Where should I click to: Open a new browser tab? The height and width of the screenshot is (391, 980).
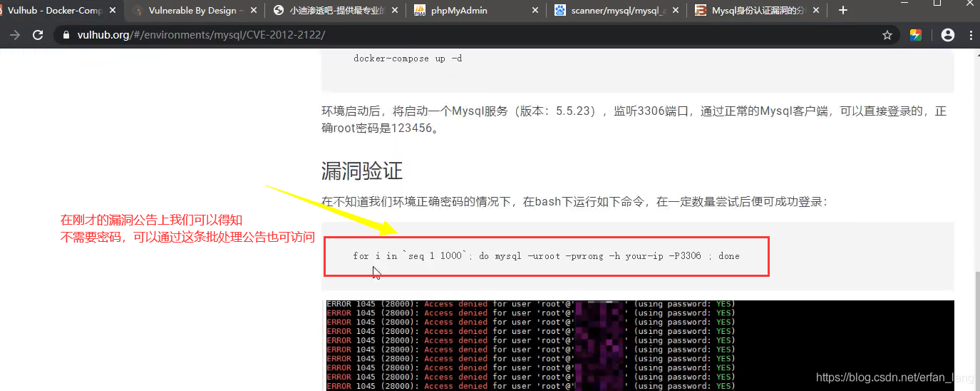click(843, 11)
